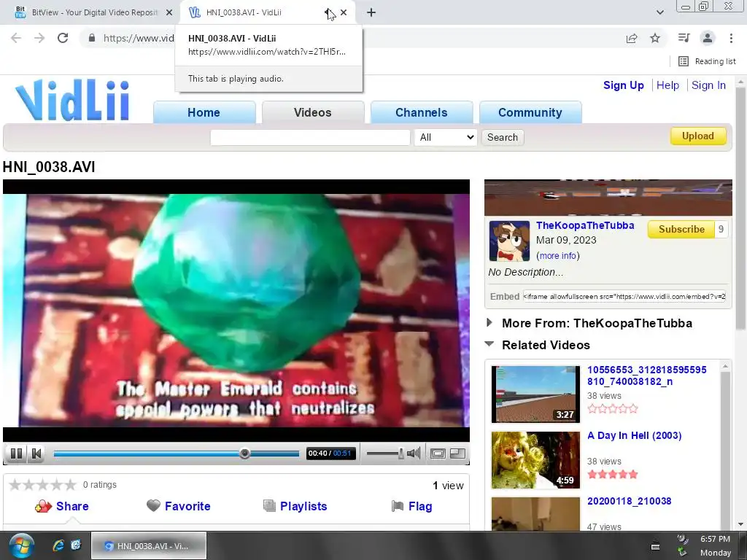The image size is (747, 560).
Task: Click the yellow Upload button
Action: 698,136
